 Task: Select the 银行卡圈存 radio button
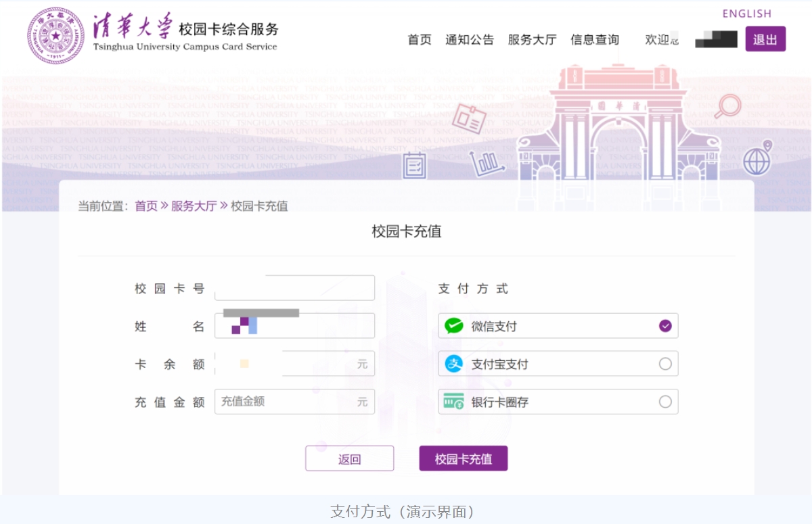(665, 402)
